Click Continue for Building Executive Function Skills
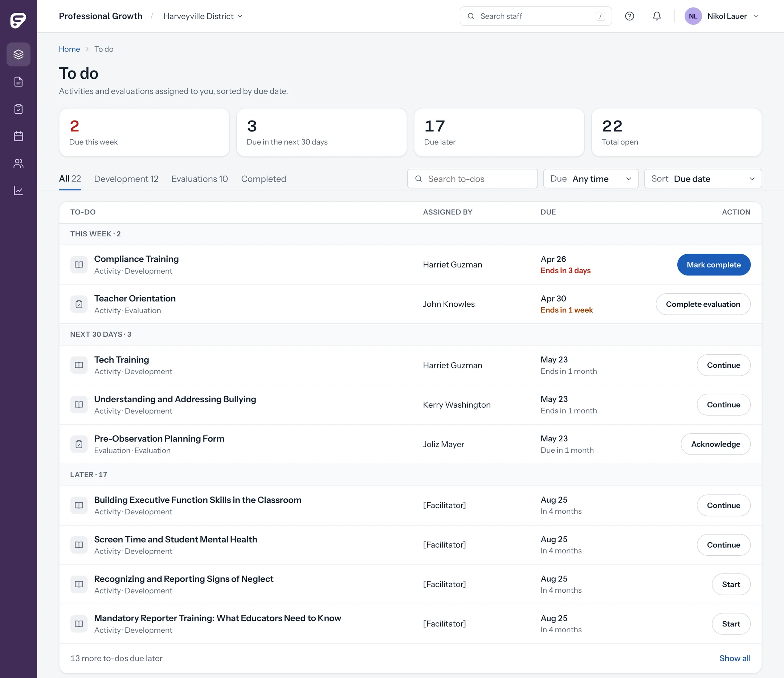Image resolution: width=784 pixels, height=678 pixels. pos(723,506)
